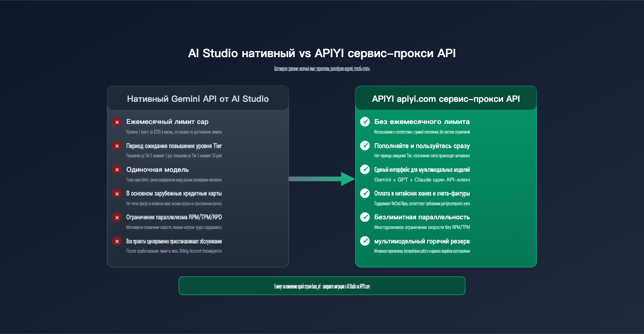
Task: Click the red X beside Ограничения параллелизма RPM/TPM/RPD
Action: (x=117, y=217)
